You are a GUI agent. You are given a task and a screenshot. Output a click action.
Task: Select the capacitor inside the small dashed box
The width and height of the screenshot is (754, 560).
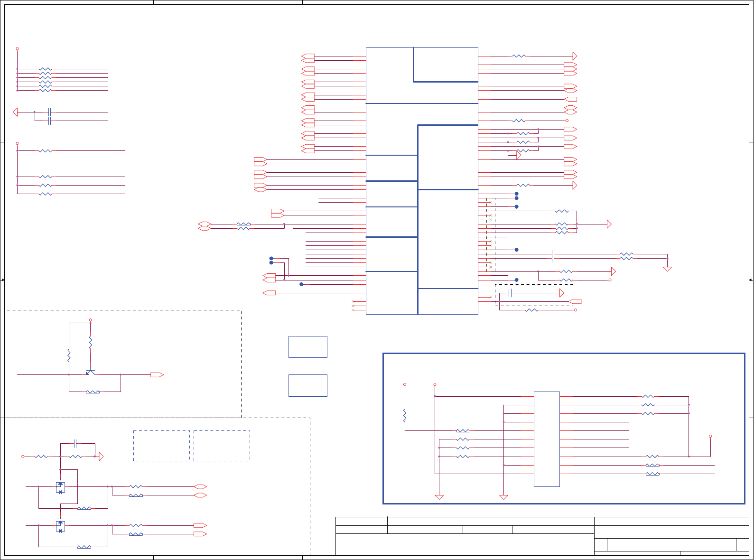[x=510, y=293]
